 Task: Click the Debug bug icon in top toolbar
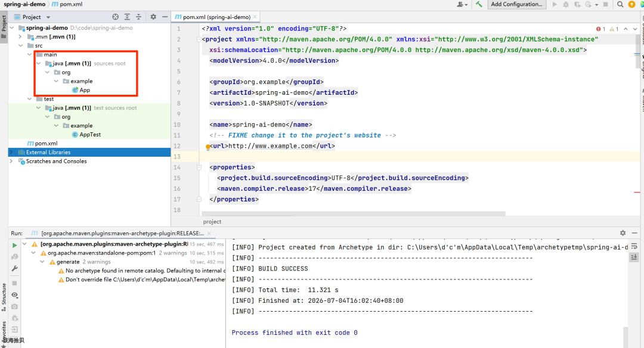pos(566,4)
